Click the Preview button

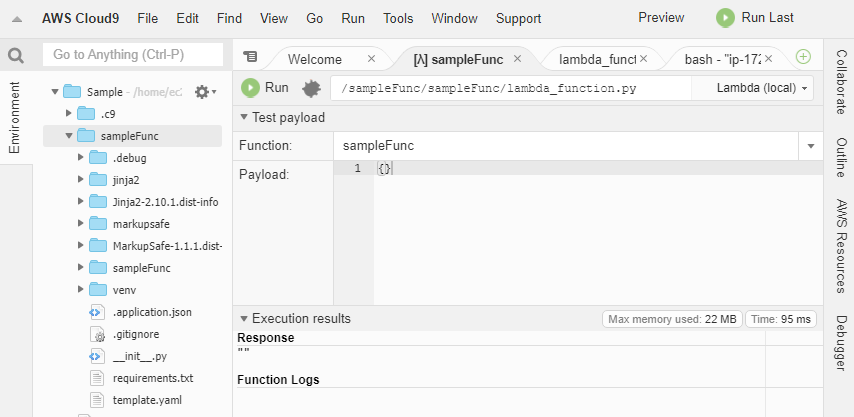click(661, 18)
